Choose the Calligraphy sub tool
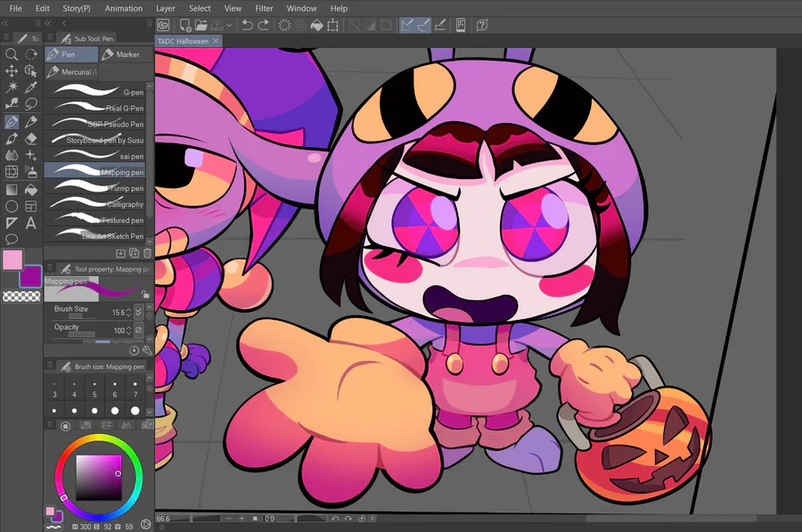 [x=95, y=203]
